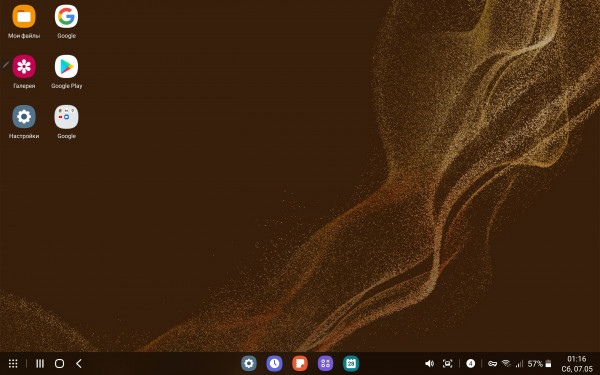Click the screen capture icon
The height and width of the screenshot is (375, 600).
coord(447,364)
